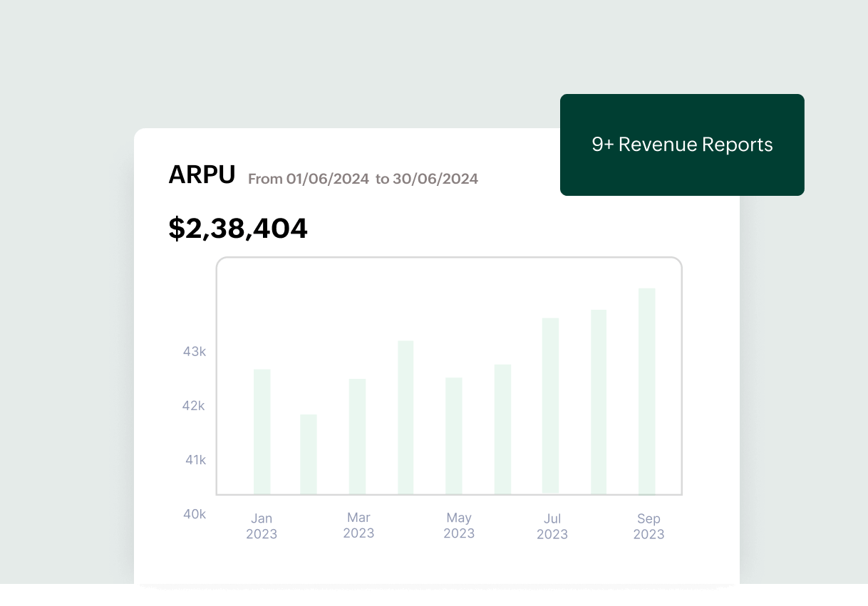Click the 43k axis gridline label
The image size is (868, 606).
pos(192,351)
